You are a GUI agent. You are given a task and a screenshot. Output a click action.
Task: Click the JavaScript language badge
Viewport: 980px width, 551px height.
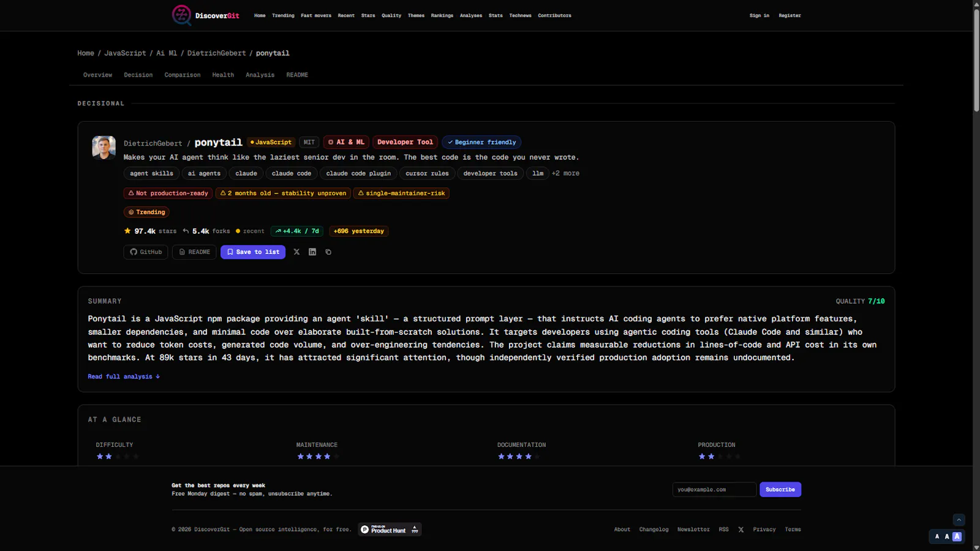click(x=271, y=142)
